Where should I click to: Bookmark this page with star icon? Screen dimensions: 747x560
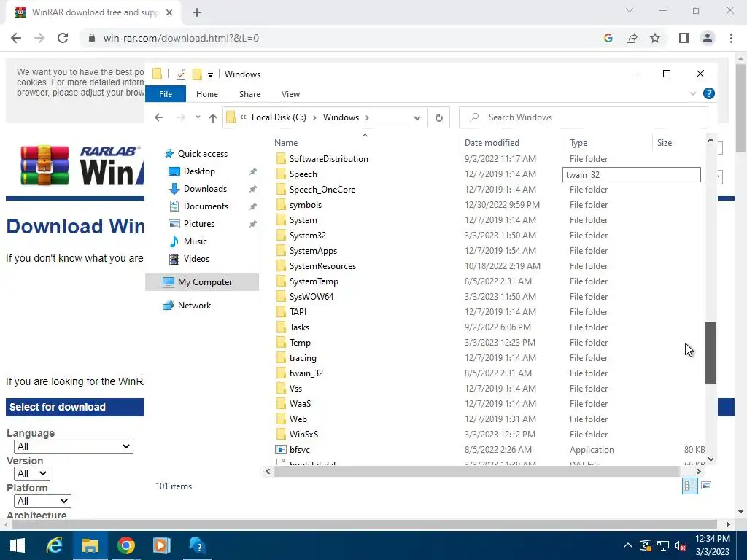[655, 38]
